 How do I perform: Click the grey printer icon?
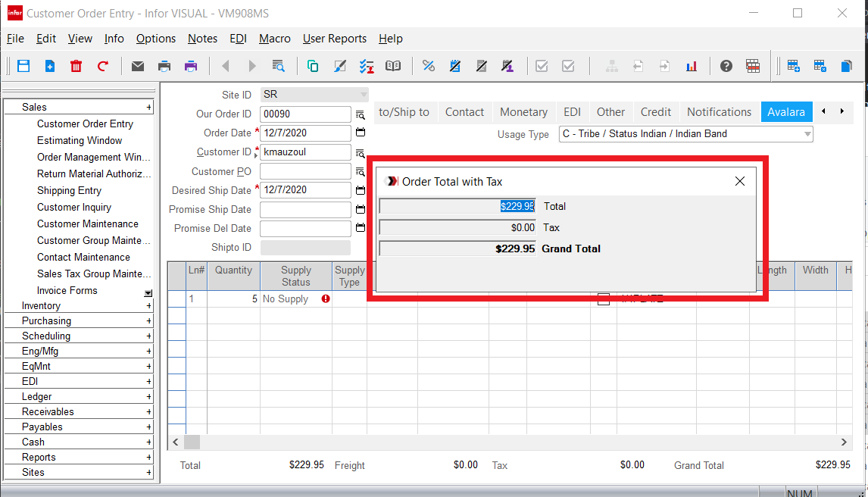point(164,66)
